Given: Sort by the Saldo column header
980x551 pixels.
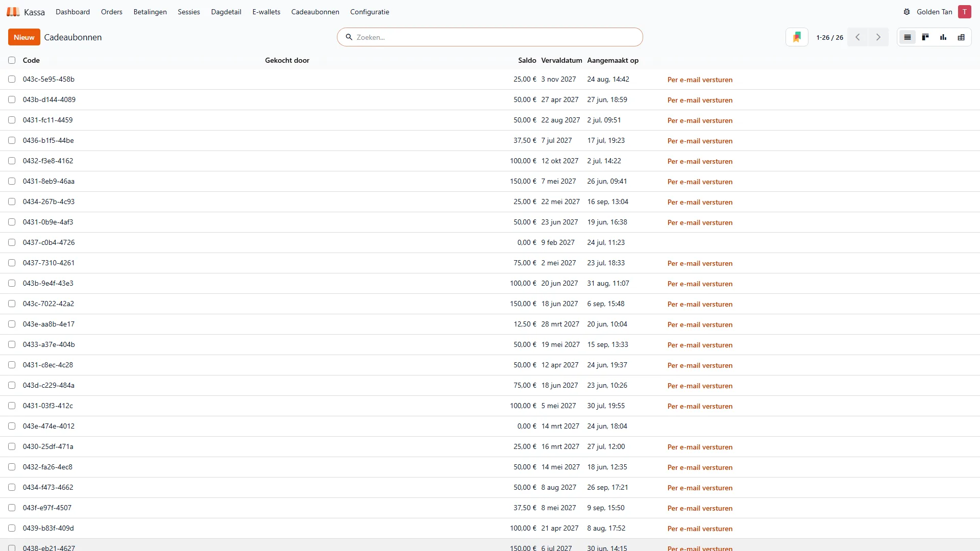Looking at the screenshot, I should pos(527,60).
